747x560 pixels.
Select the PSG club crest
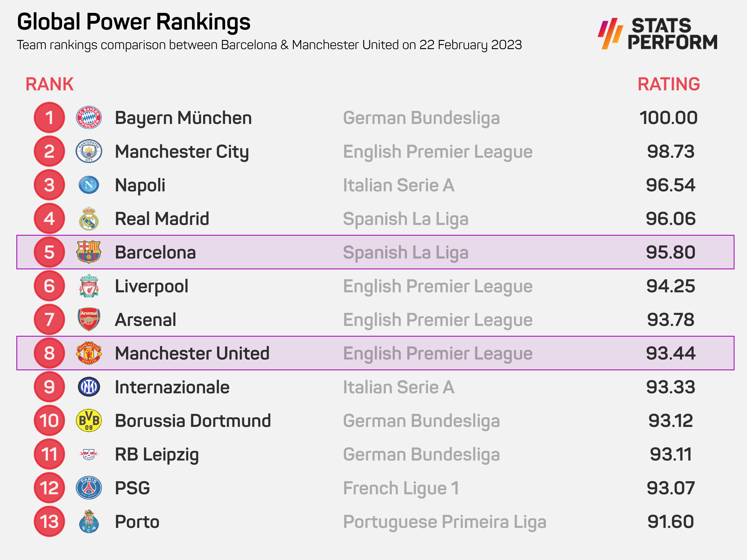pyautogui.click(x=89, y=488)
